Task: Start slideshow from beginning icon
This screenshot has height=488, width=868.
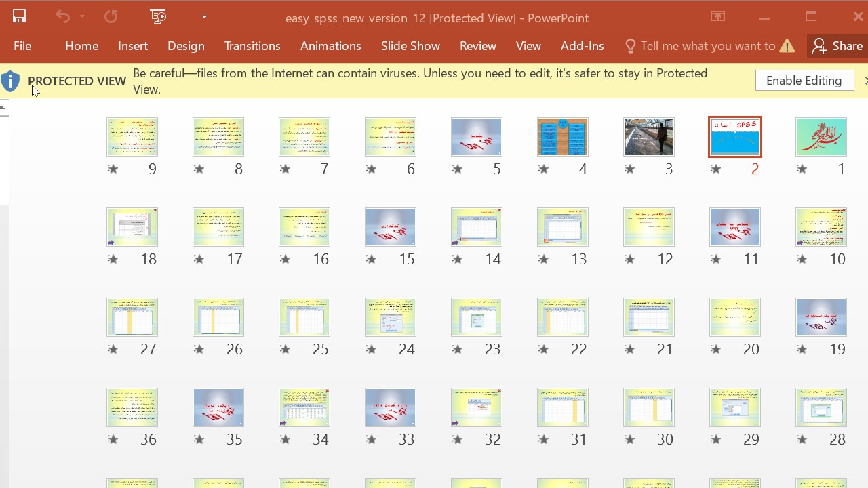Action: (x=158, y=17)
